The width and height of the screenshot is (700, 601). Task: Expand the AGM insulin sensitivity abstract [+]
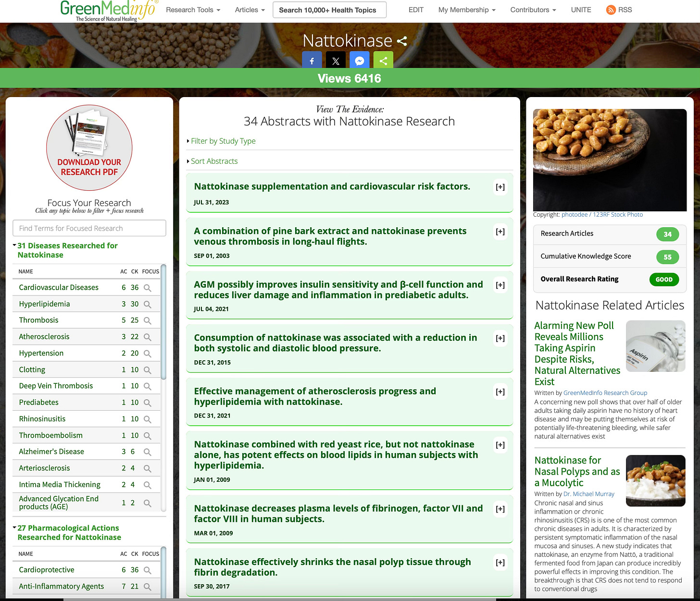click(x=500, y=285)
